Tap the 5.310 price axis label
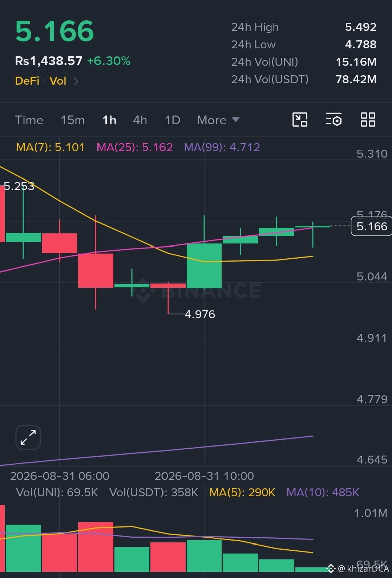 coord(372,154)
